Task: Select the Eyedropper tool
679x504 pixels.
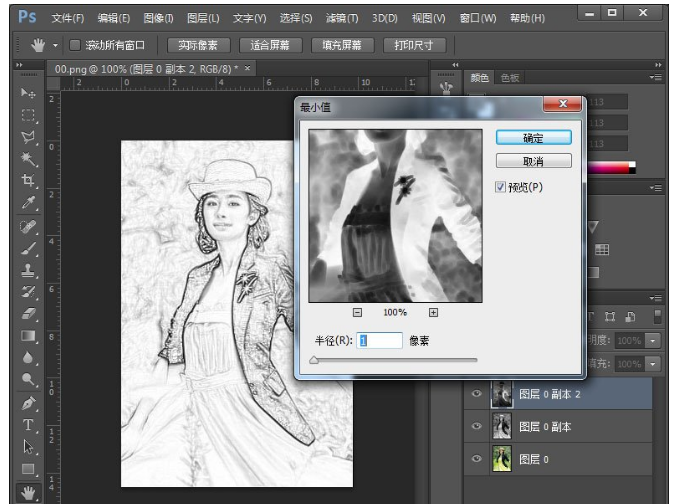Action: [28, 203]
